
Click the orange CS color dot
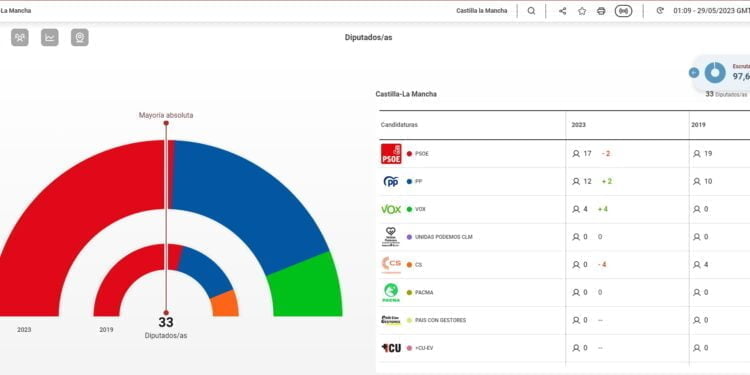[409, 265]
